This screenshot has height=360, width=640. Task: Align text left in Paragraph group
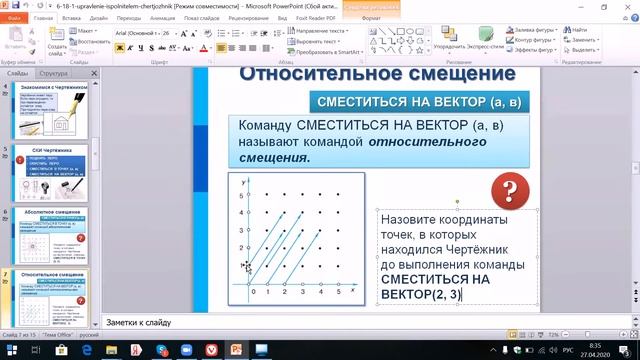[221, 48]
